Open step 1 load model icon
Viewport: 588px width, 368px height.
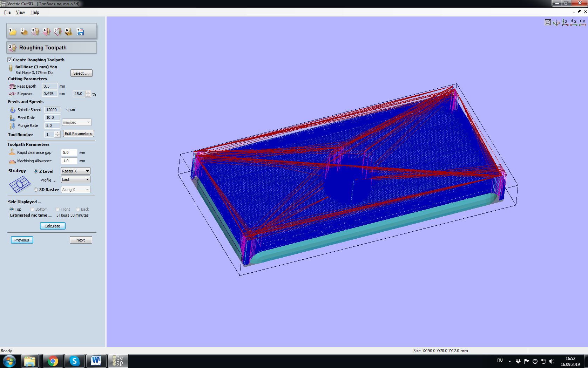12,32
